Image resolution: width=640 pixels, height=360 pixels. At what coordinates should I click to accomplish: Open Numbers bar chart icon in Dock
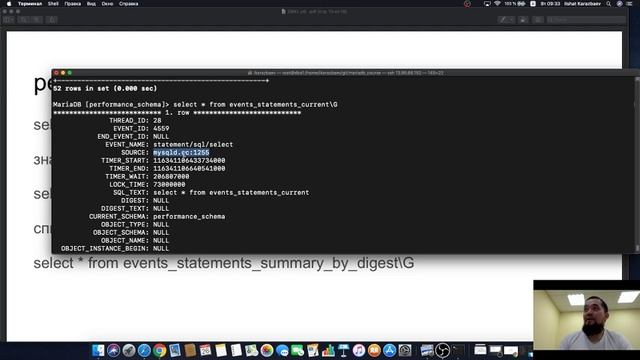coord(328,350)
